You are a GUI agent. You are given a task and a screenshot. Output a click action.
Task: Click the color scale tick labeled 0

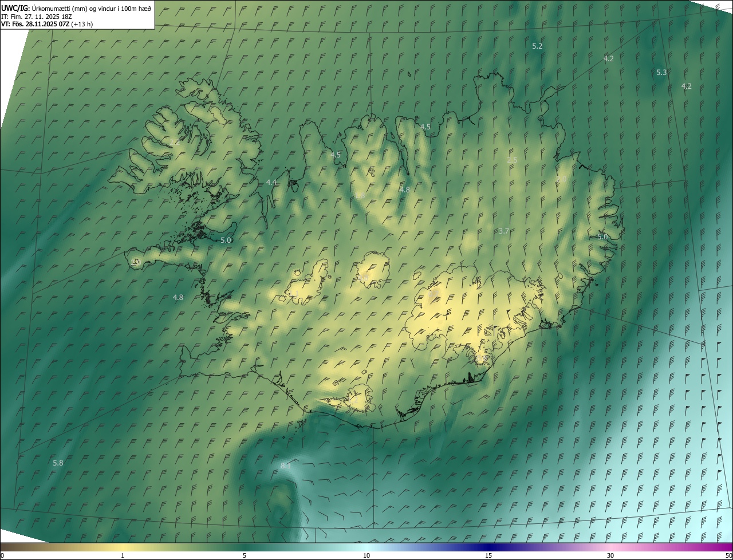point(2,555)
